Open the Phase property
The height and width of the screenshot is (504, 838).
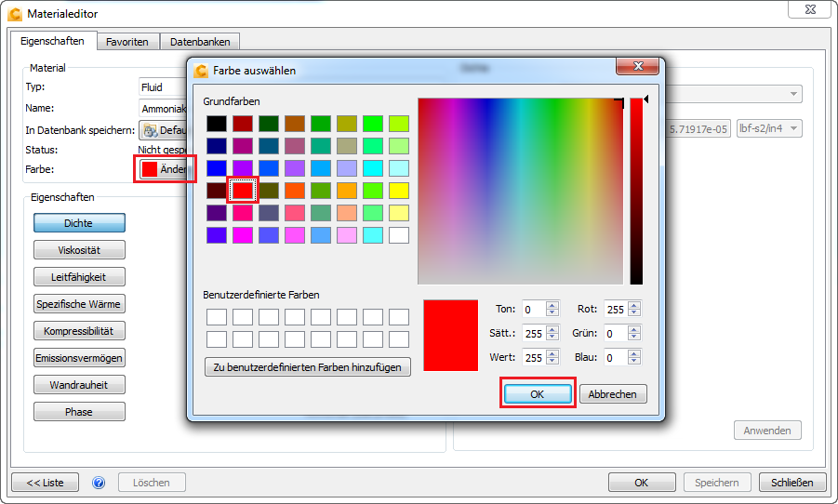pos(79,412)
